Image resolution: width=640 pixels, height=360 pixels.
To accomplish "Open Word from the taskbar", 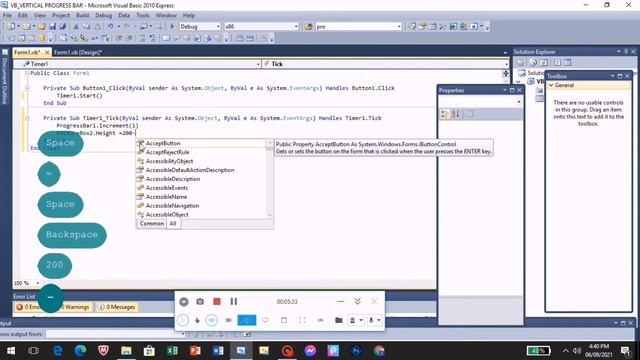I will [x=218, y=351].
